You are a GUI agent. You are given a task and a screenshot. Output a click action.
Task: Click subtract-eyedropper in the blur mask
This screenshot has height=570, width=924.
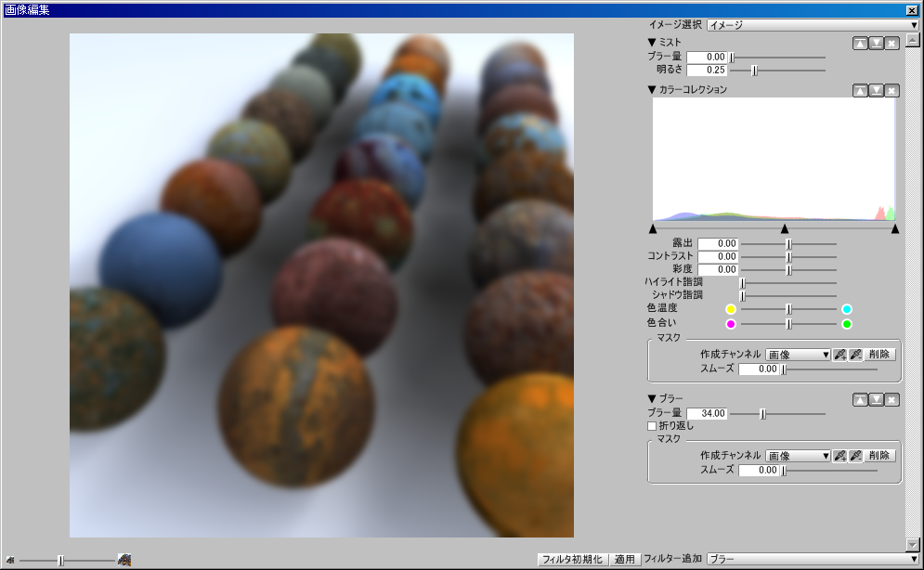[x=855, y=456]
